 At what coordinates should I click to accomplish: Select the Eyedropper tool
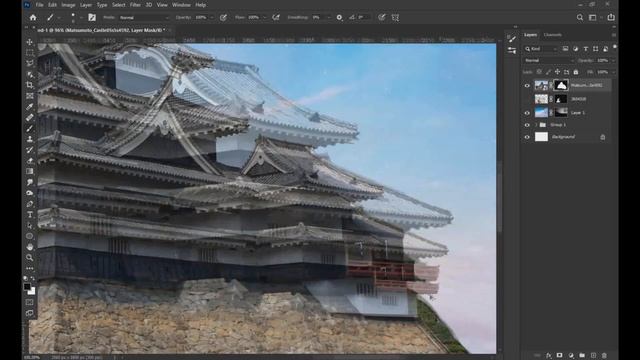click(x=30, y=107)
